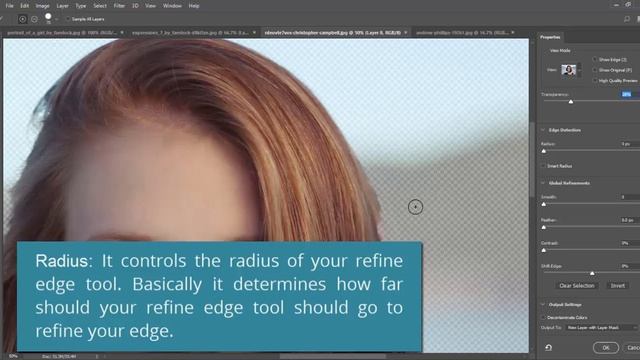Screen dimensions: 640x360
Task: Select the Properties panel tab
Action: click(550, 37)
